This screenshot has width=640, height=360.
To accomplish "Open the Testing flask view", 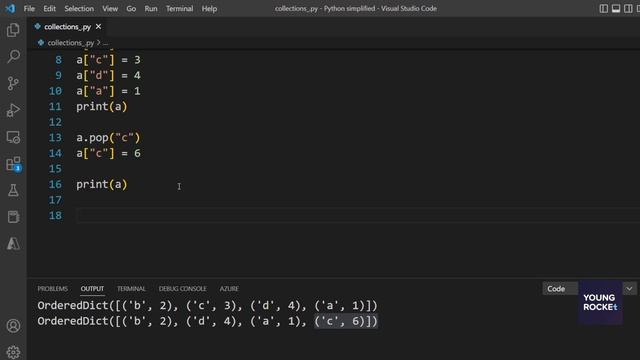I will (13, 190).
